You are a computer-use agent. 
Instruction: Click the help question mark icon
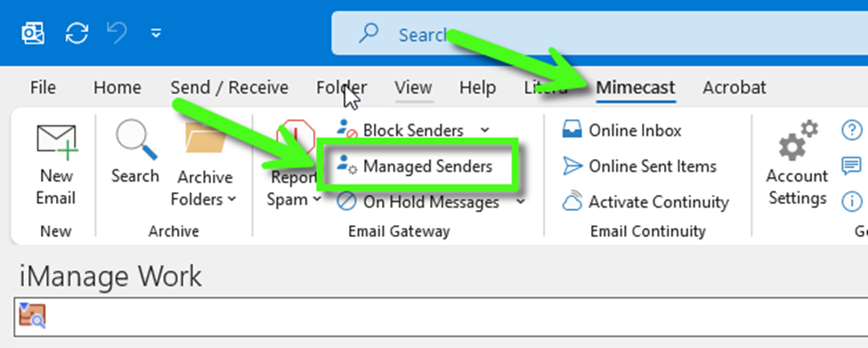851,131
